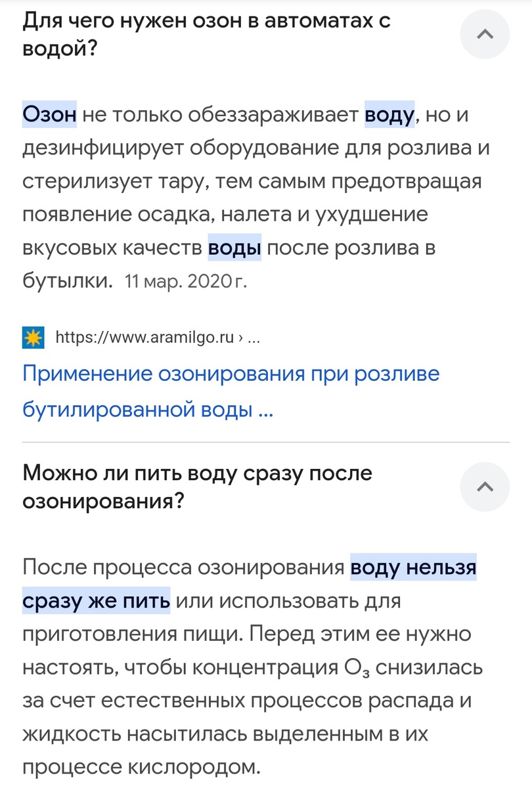Expand the question 'Можно ли пить воду сразу после озонирования?'
The height and width of the screenshot is (788, 532).
click(x=197, y=486)
